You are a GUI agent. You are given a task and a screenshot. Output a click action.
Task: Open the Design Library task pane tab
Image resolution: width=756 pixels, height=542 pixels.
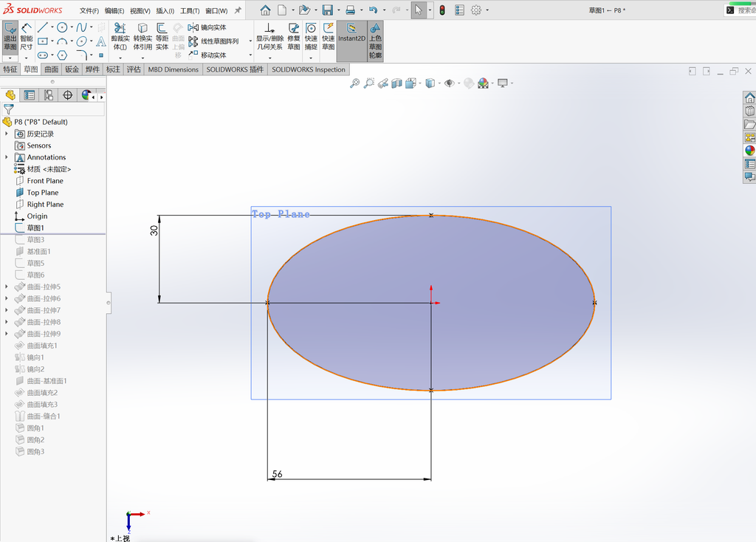pyautogui.click(x=750, y=111)
